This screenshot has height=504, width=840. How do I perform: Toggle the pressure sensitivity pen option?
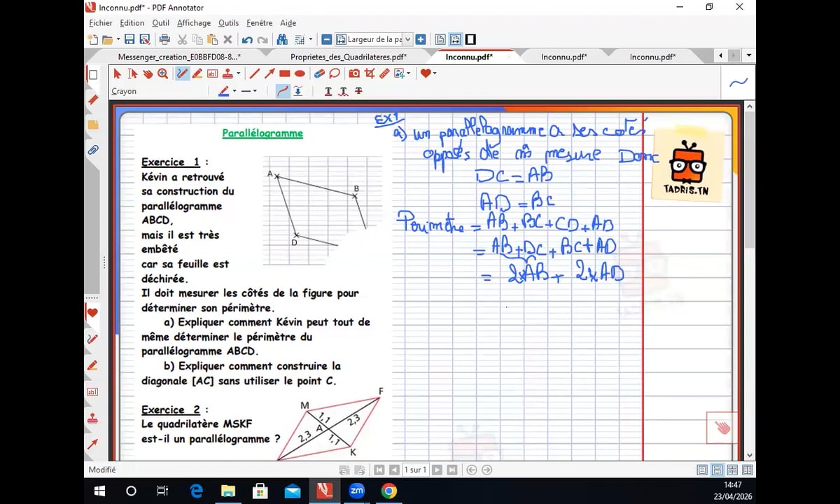[x=298, y=91]
